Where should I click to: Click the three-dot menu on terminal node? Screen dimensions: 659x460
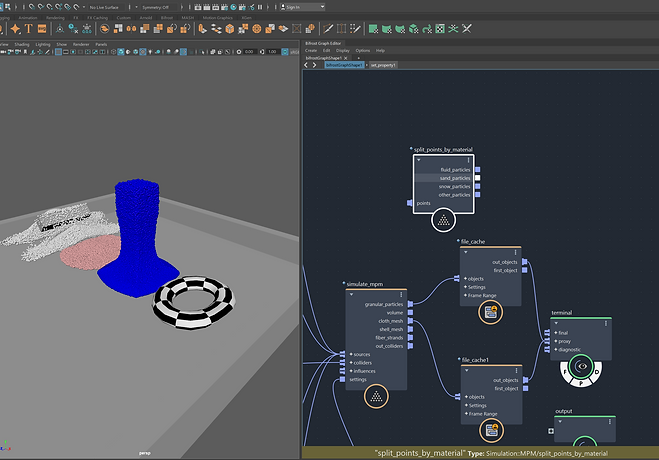click(606, 323)
